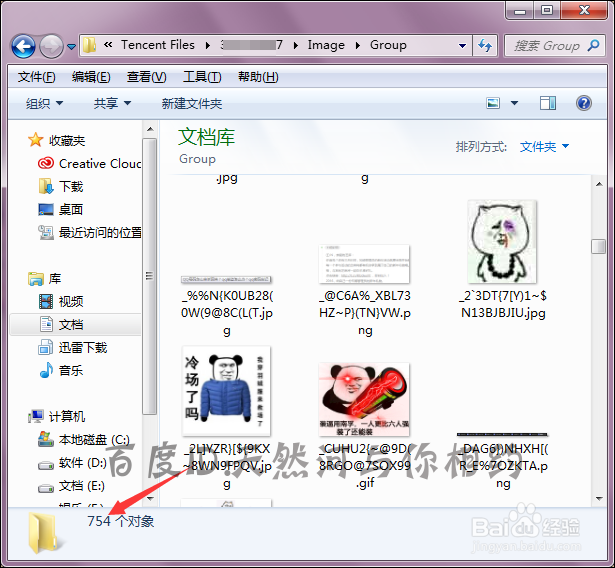Open the view options dropdown arrow
The width and height of the screenshot is (615, 568).
[514, 103]
